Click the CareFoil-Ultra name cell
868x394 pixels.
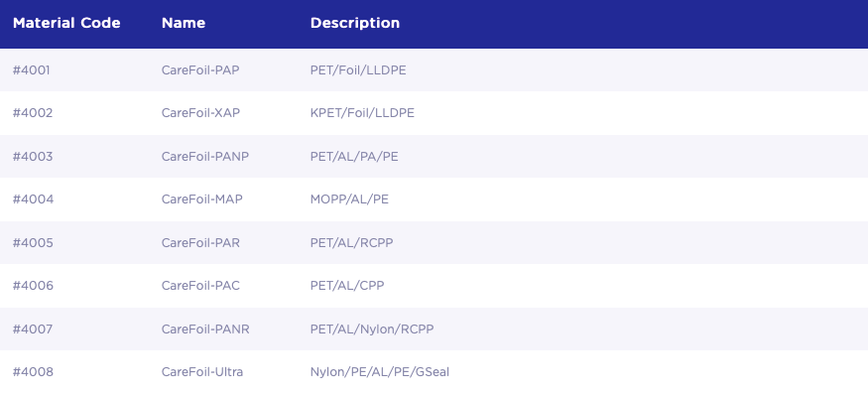coord(202,371)
